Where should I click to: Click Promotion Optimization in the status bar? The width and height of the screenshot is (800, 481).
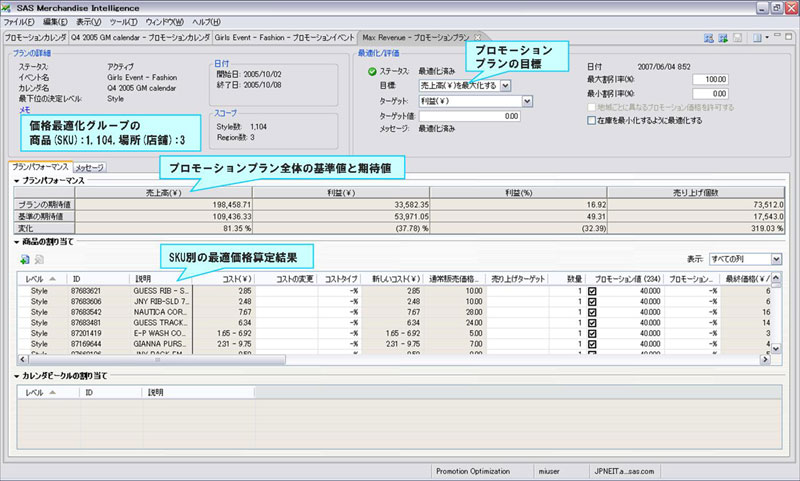pos(472,472)
